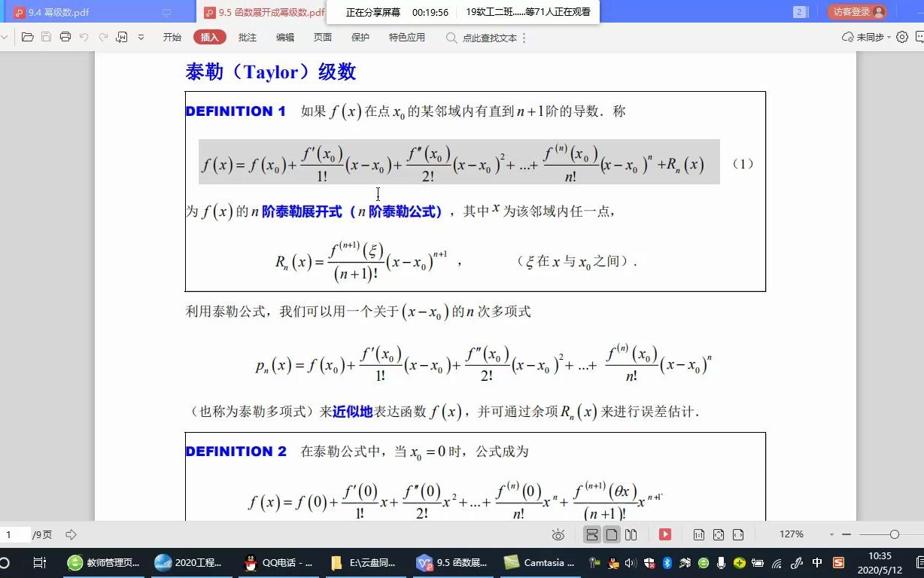Toggle single page layout mode
This screenshot has height=578, width=924.
point(612,534)
